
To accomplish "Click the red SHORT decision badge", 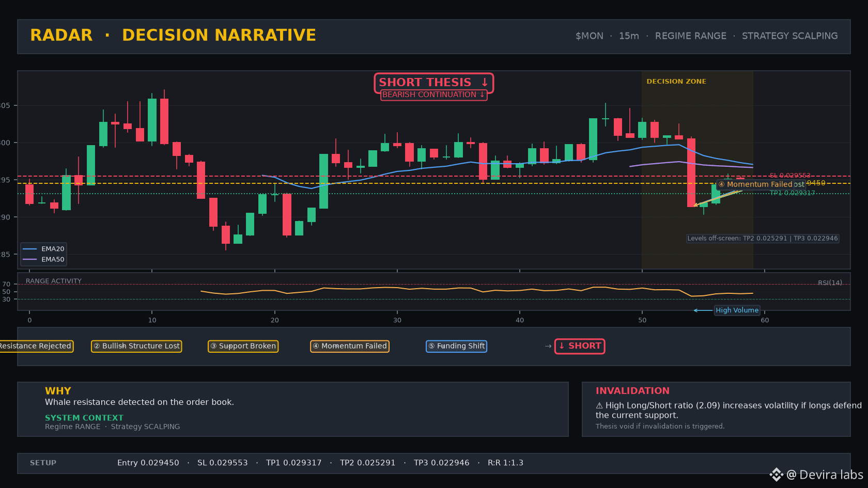I will point(580,346).
